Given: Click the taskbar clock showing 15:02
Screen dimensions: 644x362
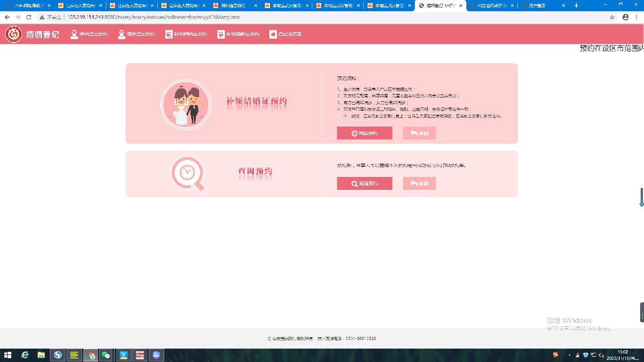Looking at the screenshot, I should coord(623,355).
